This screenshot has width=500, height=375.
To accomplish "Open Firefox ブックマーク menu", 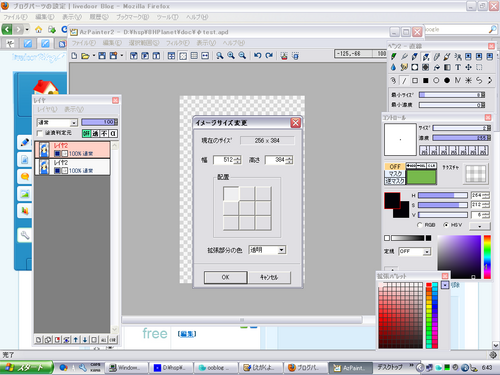I will click(132, 17).
